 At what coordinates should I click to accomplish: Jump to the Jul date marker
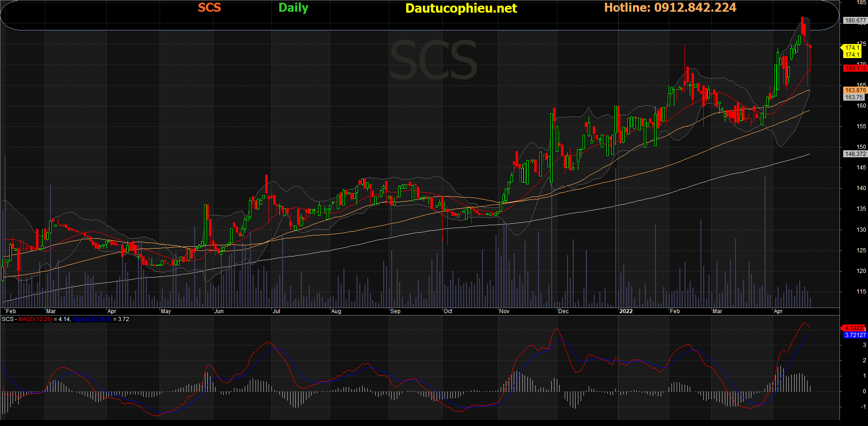click(x=277, y=311)
